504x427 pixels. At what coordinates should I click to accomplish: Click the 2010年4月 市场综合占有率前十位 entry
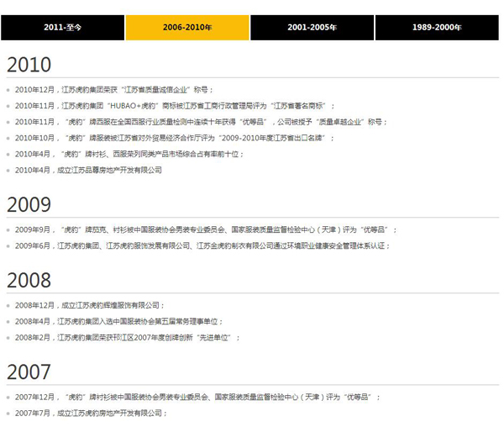point(128,154)
